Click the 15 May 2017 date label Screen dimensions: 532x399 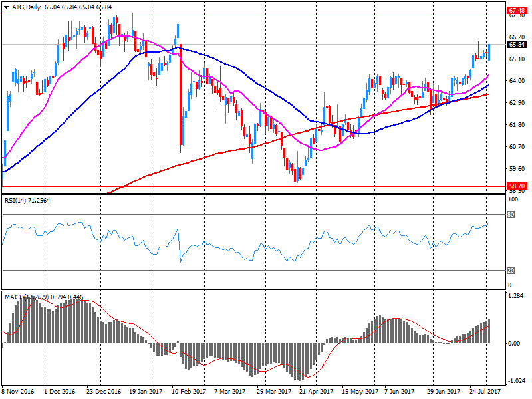click(x=360, y=392)
